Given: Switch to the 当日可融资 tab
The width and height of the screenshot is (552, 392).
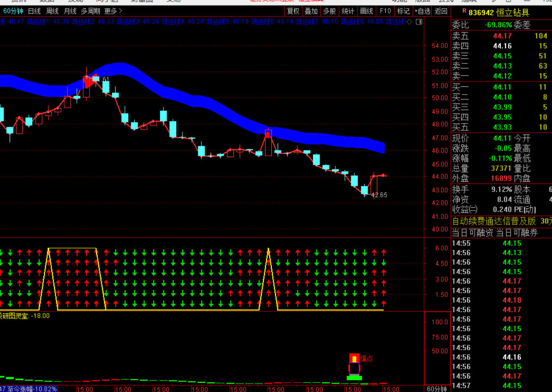Looking at the screenshot, I should click(473, 233).
